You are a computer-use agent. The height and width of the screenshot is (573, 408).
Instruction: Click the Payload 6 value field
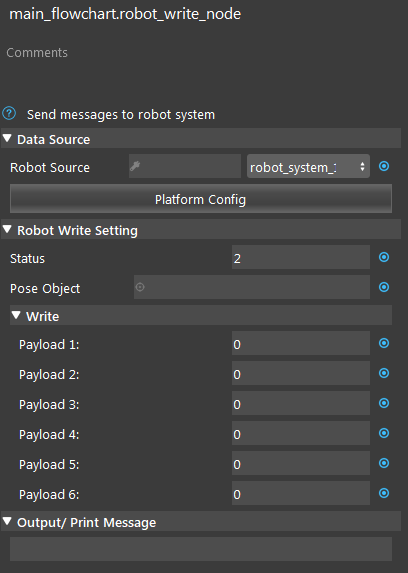click(301, 493)
